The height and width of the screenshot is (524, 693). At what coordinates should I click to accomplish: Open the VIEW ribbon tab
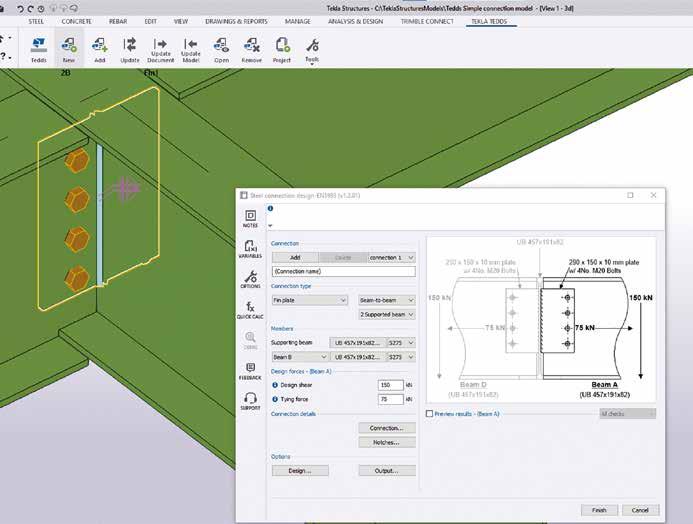click(181, 21)
